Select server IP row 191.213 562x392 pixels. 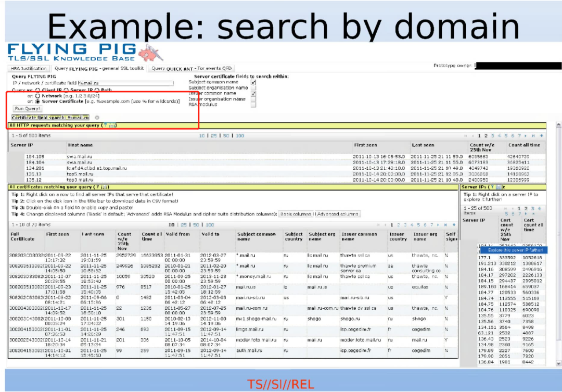click(511, 263)
